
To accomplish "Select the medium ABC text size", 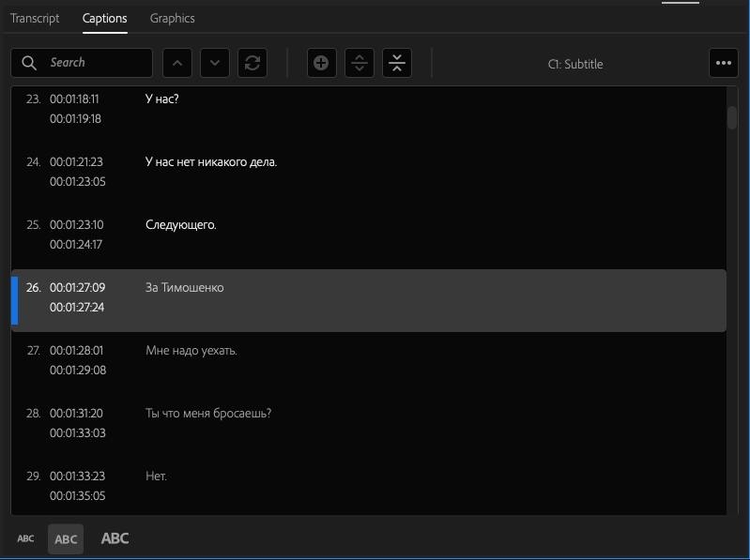I will coord(66,539).
